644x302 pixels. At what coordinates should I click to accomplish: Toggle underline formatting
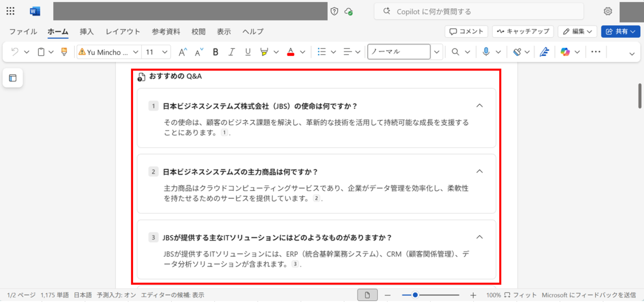pos(248,52)
